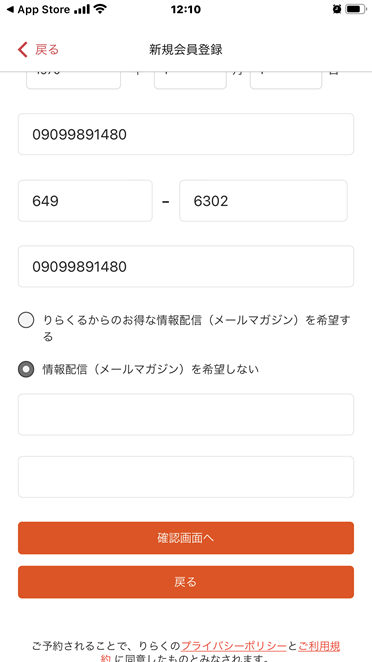The width and height of the screenshot is (372, 662).
Task: Tap the 確認画面へ button
Action: click(186, 538)
